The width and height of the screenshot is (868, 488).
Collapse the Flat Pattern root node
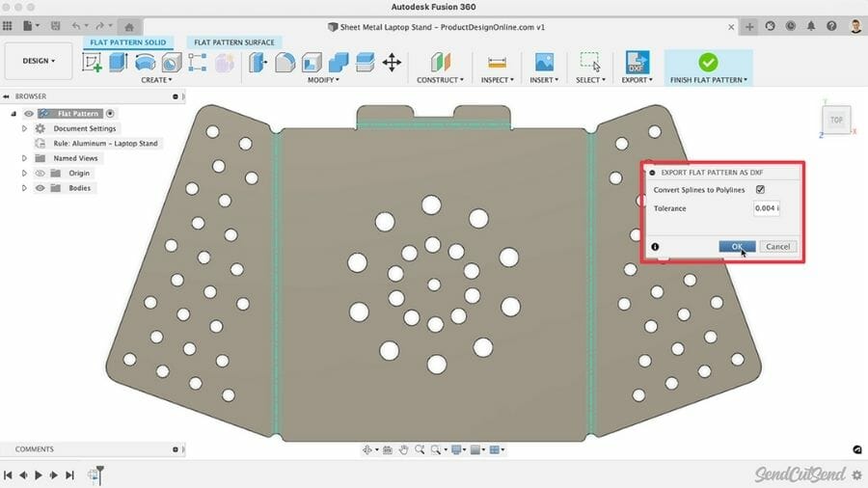14,114
